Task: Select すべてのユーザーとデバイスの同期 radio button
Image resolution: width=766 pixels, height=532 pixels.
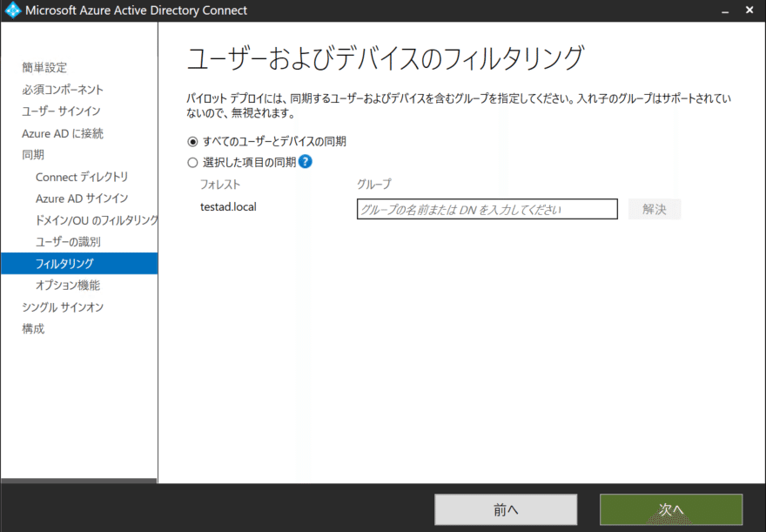Action: point(193,142)
